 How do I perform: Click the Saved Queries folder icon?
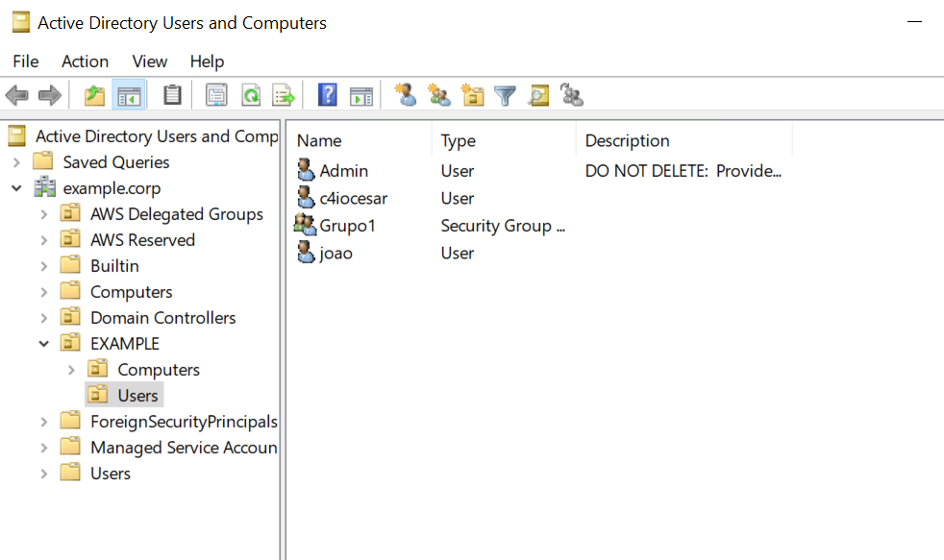[x=42, y=161]
